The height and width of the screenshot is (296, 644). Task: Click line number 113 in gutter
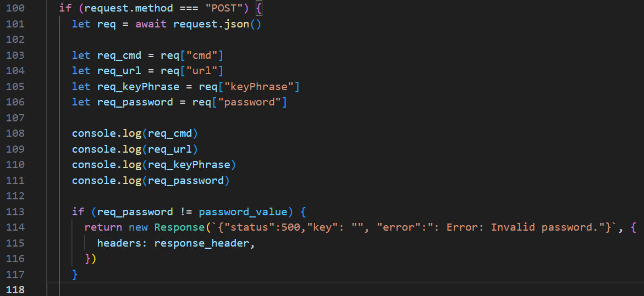click(15, 211)
